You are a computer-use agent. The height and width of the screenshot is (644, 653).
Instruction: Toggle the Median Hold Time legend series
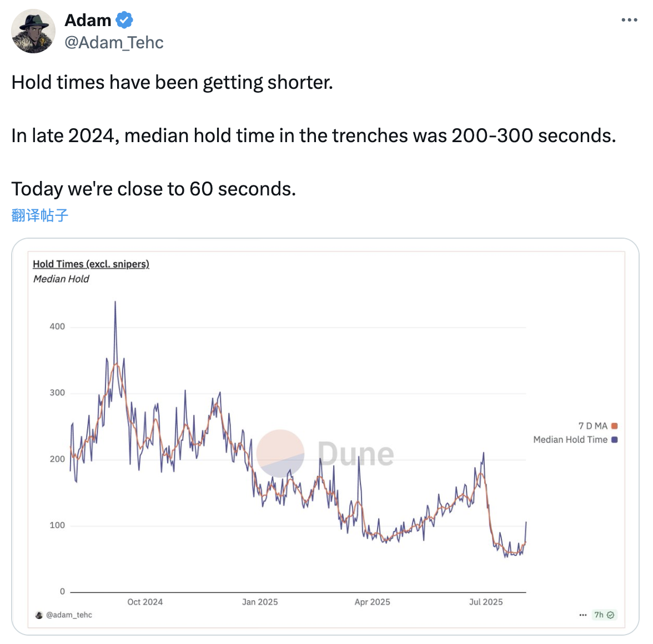pyautogui.click(x=575, y=440)
